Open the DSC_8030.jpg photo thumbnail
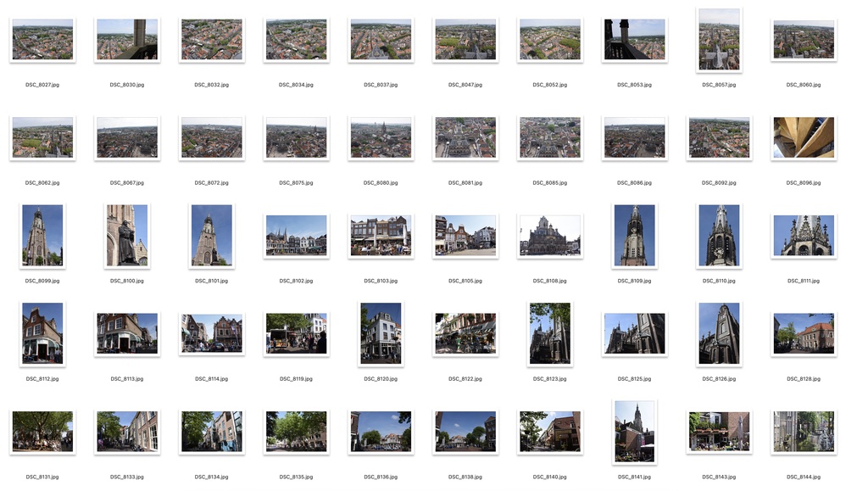Image resolution: width=868 pixels, height=491 pixels. (127, 39)
